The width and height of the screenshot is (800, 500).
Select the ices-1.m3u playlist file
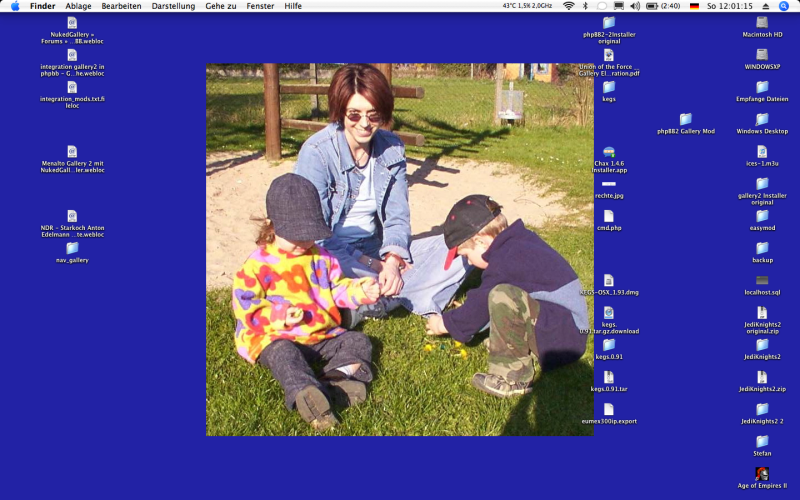(x=762, y=151)
